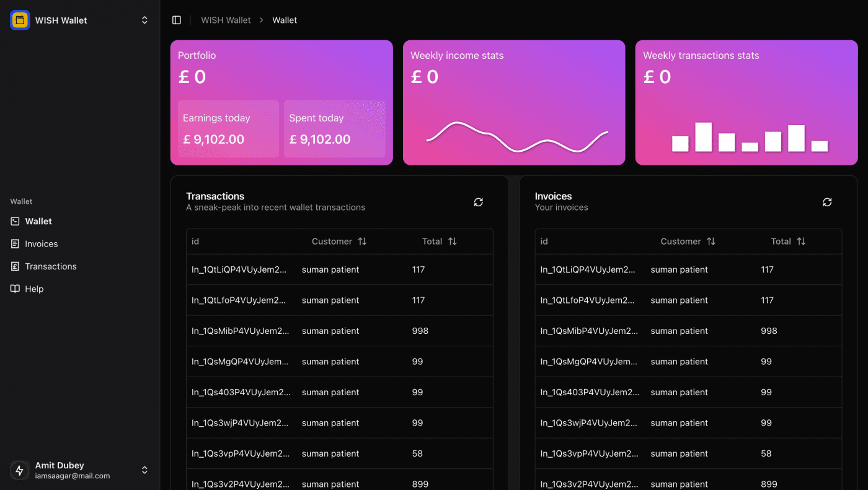868x490 pixels.
Task: Click the Wallet sidebar icon
Action: pyautogui.click(x=15, y=221)
